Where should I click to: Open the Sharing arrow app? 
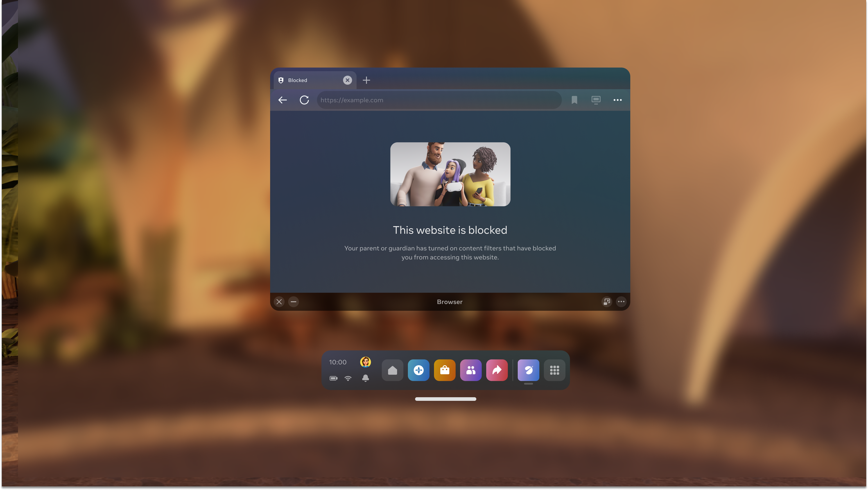click(x=497, y=370)
